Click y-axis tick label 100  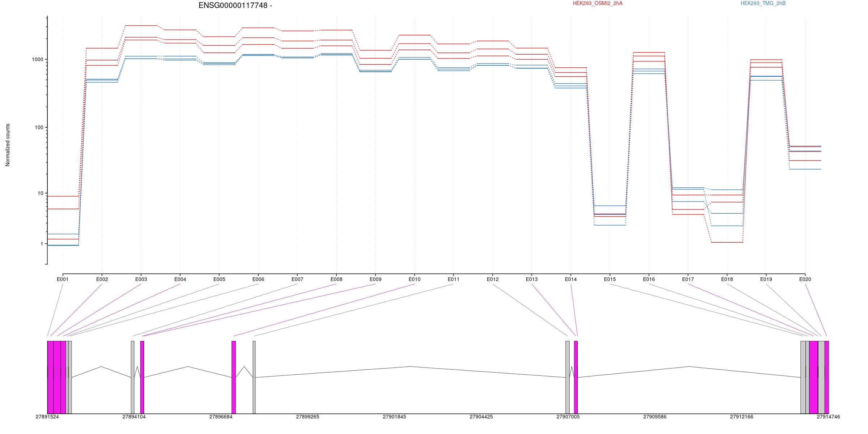coord(39,127)
